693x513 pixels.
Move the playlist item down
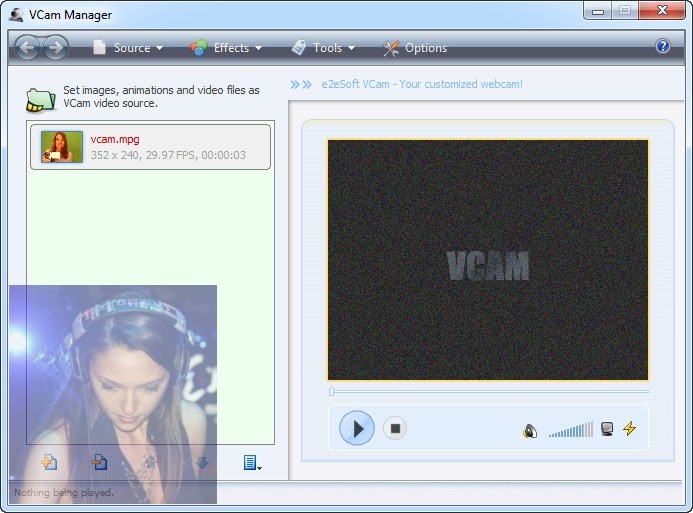(202, 463)
